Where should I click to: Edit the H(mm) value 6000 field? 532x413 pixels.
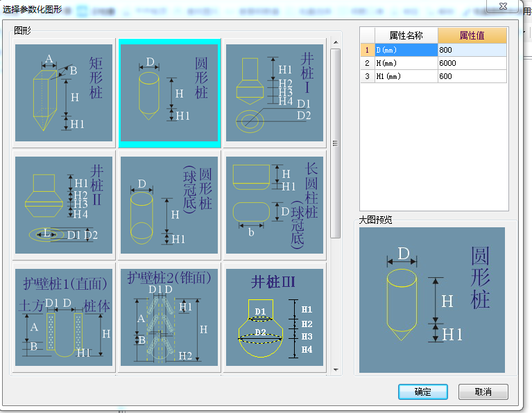pyautogui.click(x=472, y=63)
